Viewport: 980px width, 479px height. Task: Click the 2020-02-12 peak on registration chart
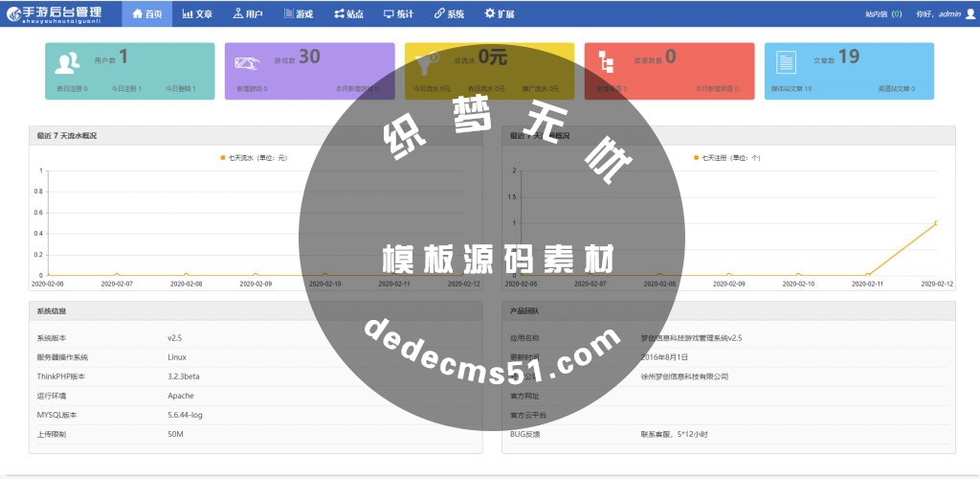click(936, 222)
